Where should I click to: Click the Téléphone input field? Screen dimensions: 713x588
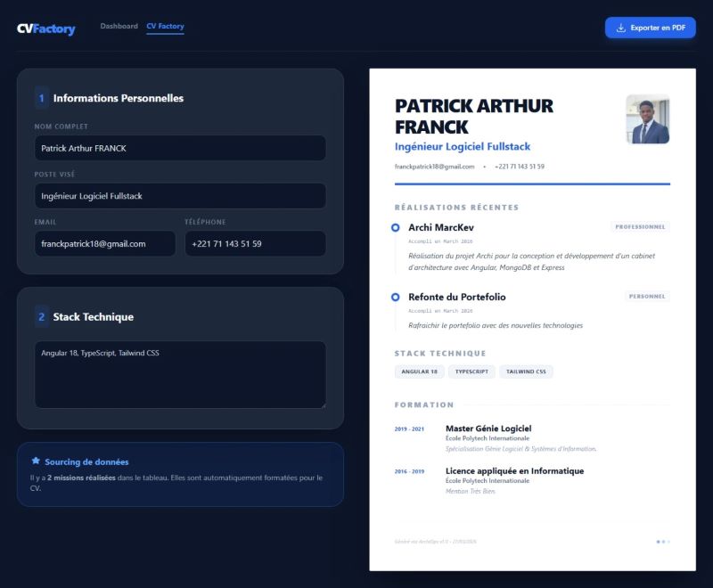click(x=255, y=243)
